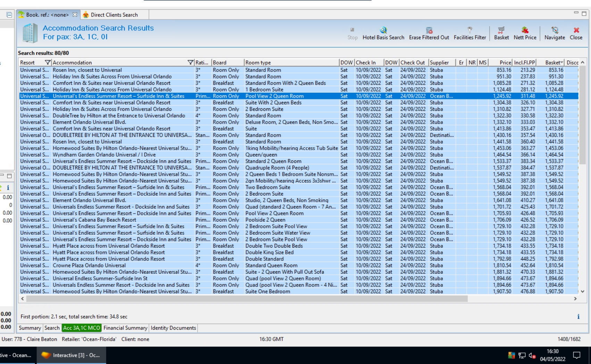Select the Hyatt Place Double Standard row
This screenshot has width=591, height=364.
coord(299,259)
